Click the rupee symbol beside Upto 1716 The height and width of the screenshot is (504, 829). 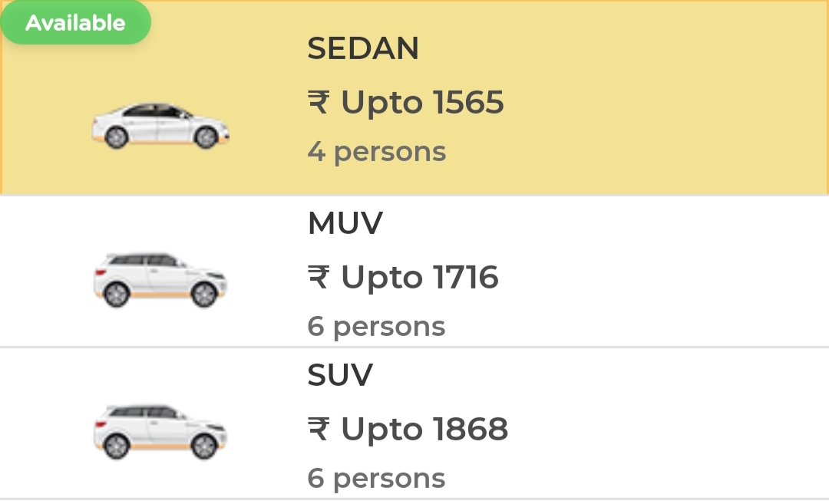pyautogui.click(x=319, y=277)
